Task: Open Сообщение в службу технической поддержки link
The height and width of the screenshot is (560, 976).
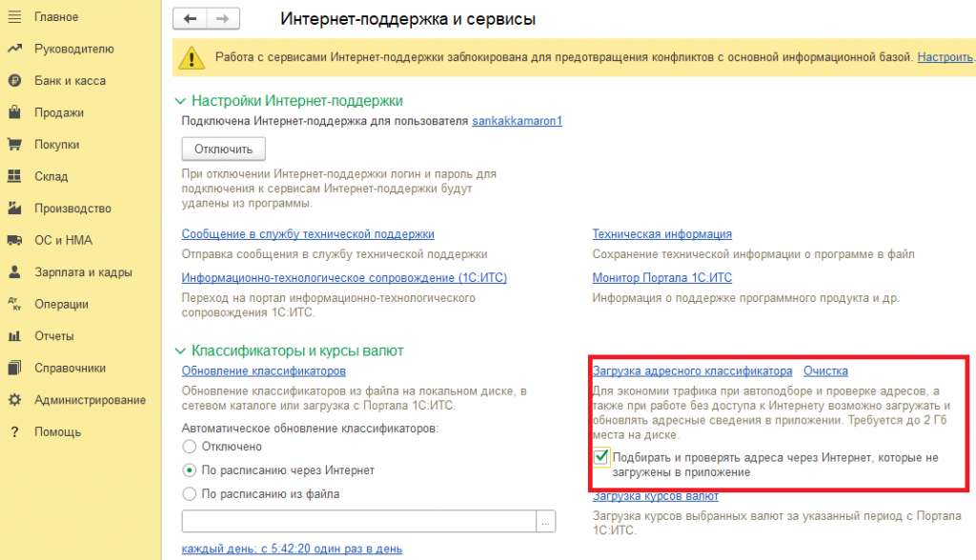Action: 308,234
